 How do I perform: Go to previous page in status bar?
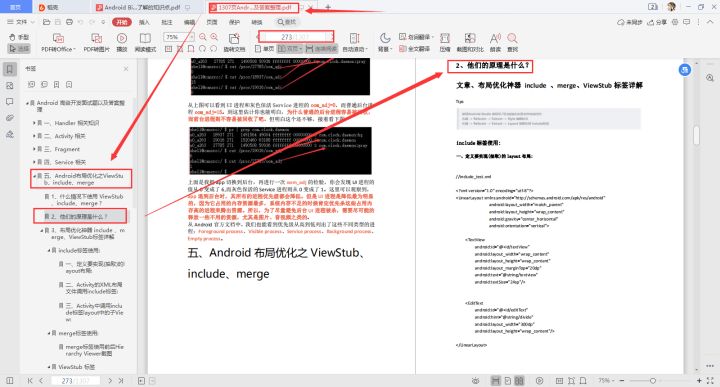pos(41,381)
